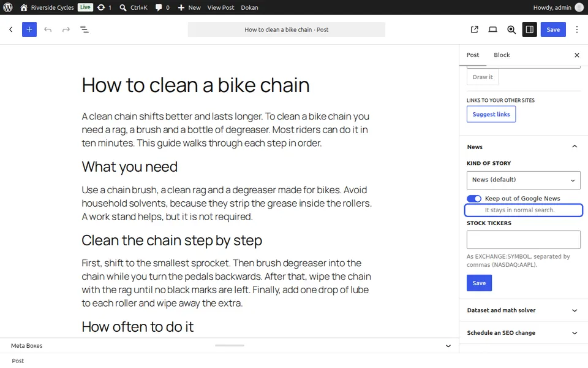The height and width of the screenshot is (368, 588).
Task: Click the admin user avatar
Action: click(579, 7)
